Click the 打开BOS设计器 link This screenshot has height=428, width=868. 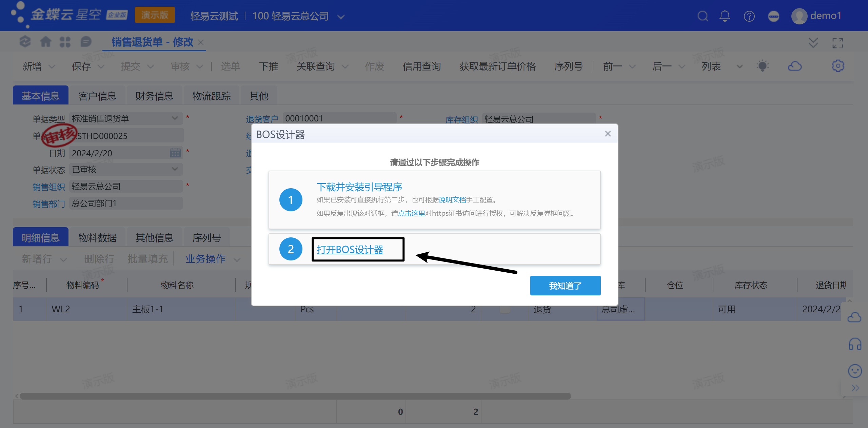[350, 250]
